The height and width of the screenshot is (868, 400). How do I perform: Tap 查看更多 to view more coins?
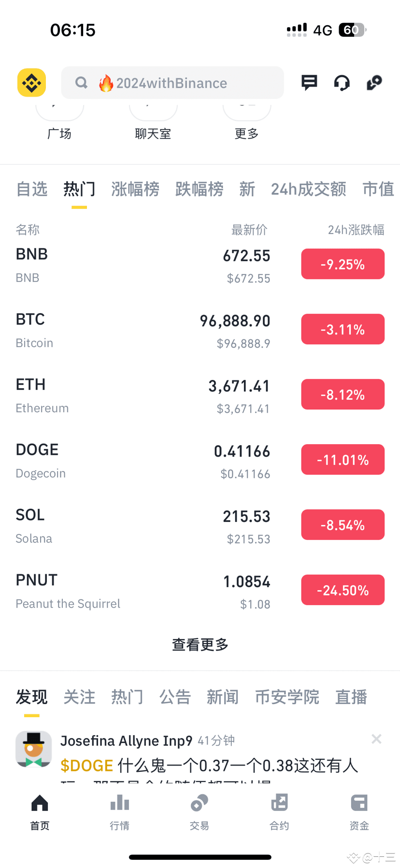click(x=200, y=644)
